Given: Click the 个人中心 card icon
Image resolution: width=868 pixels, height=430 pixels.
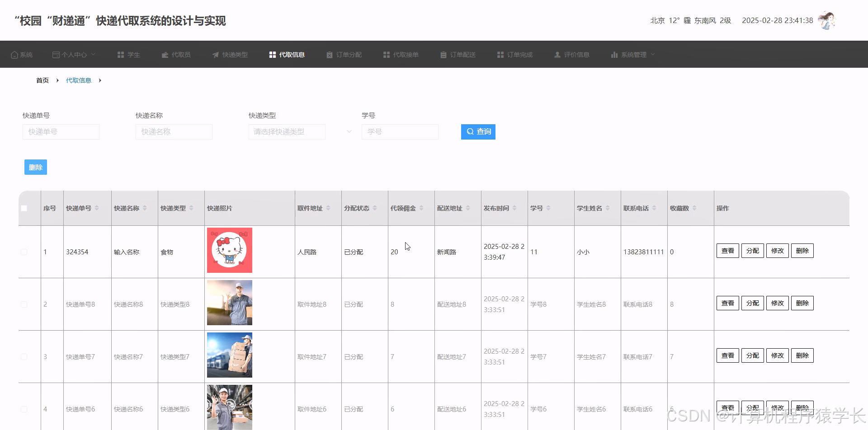Looking at the screenshot, I should [x=56, y=55].
